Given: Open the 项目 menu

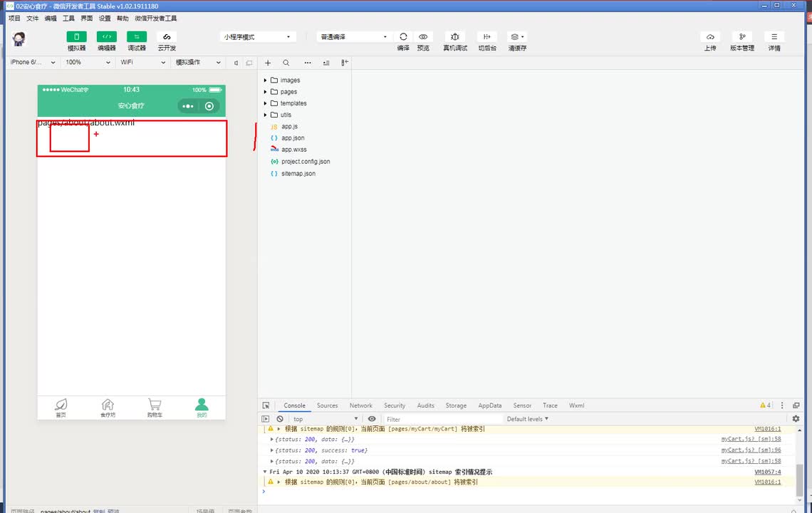Looking at the screenshot, I should (x=14, y=18).
